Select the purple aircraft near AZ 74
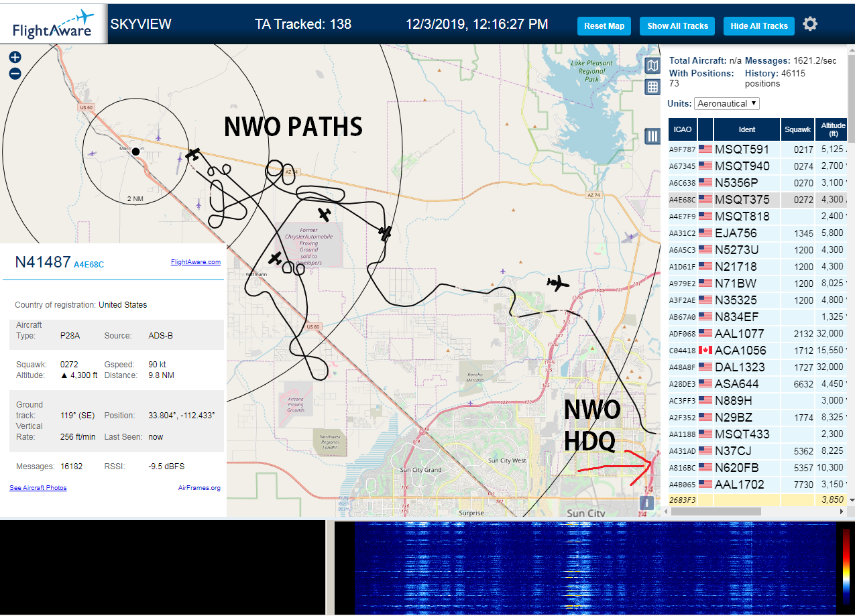 click(x=629, y=237)
